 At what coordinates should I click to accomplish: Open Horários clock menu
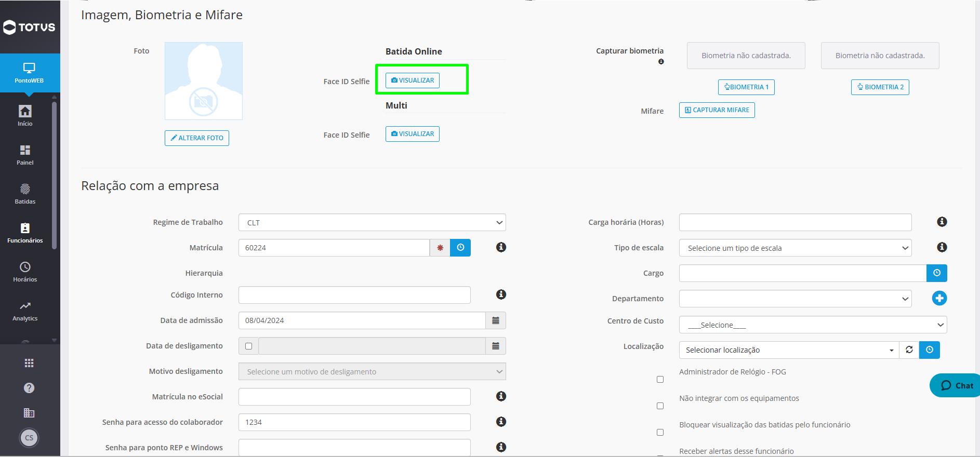25,272
